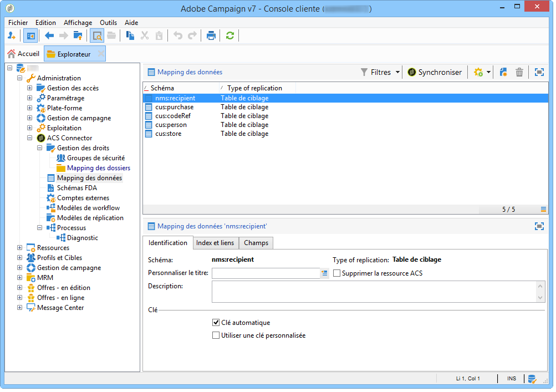Open the Filtres dropdown
The height and width of the screenshot is (392, 556).
[x=380, y=73]
